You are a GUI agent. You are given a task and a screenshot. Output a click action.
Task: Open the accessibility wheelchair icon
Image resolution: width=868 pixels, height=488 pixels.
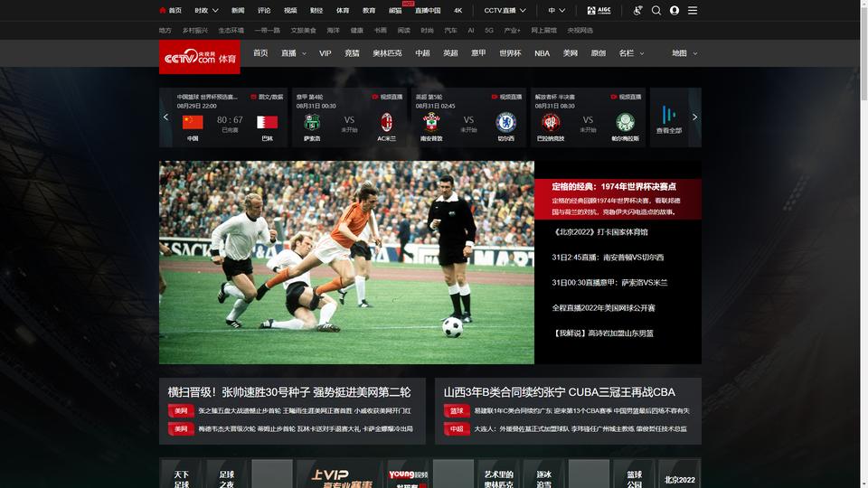tap(637, 11)
